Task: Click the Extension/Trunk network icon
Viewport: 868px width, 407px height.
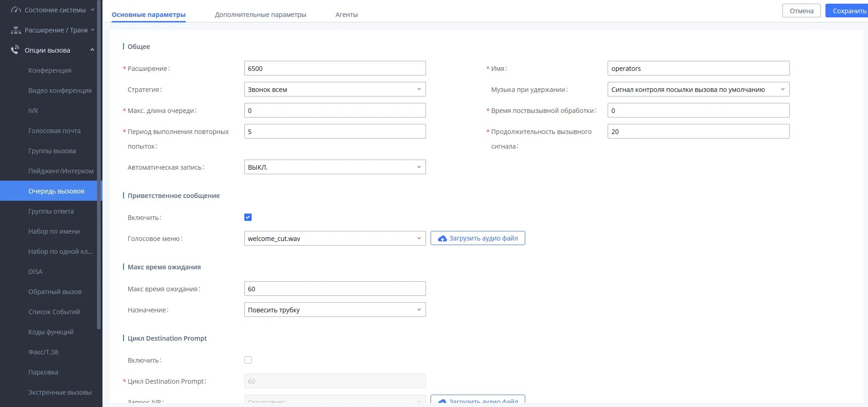Action: coord(16,30)
